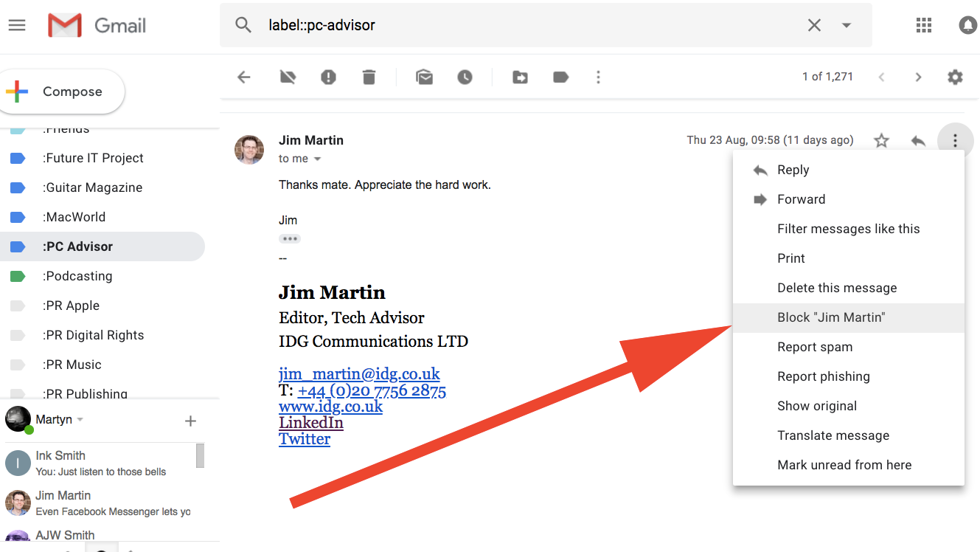This screenshot has width=980, height=552.
Task: Select 'Report phishing' from the menu
Action: [x=824, y=376]
